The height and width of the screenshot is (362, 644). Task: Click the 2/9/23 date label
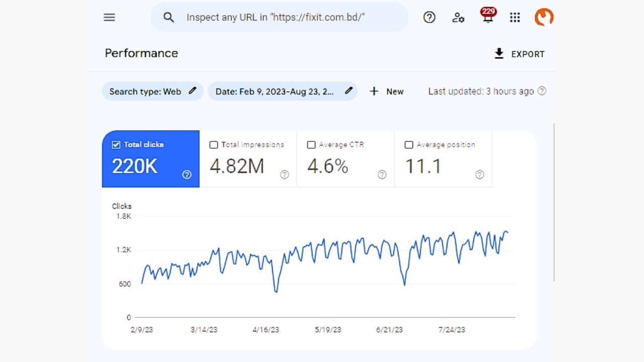click(142, 330)
